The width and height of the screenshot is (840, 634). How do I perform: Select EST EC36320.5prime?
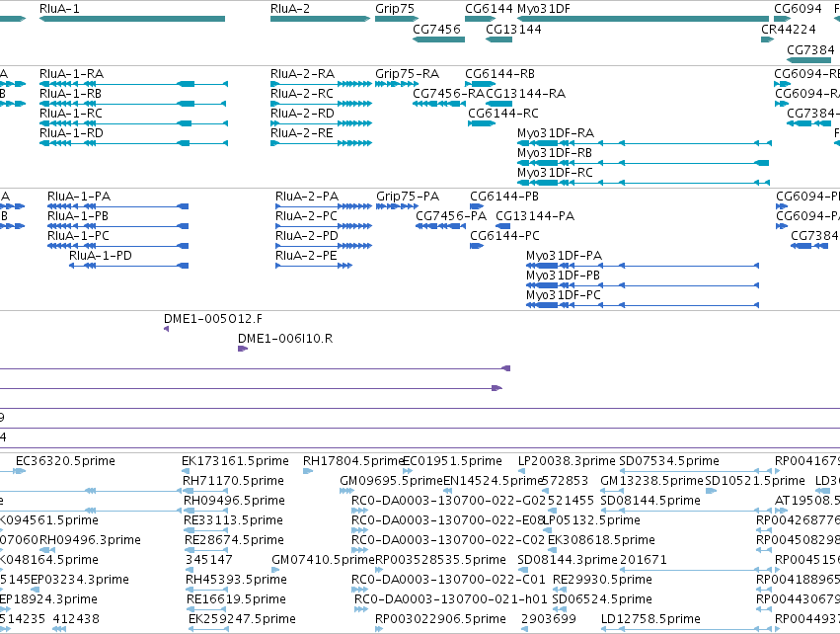point(65,461)
